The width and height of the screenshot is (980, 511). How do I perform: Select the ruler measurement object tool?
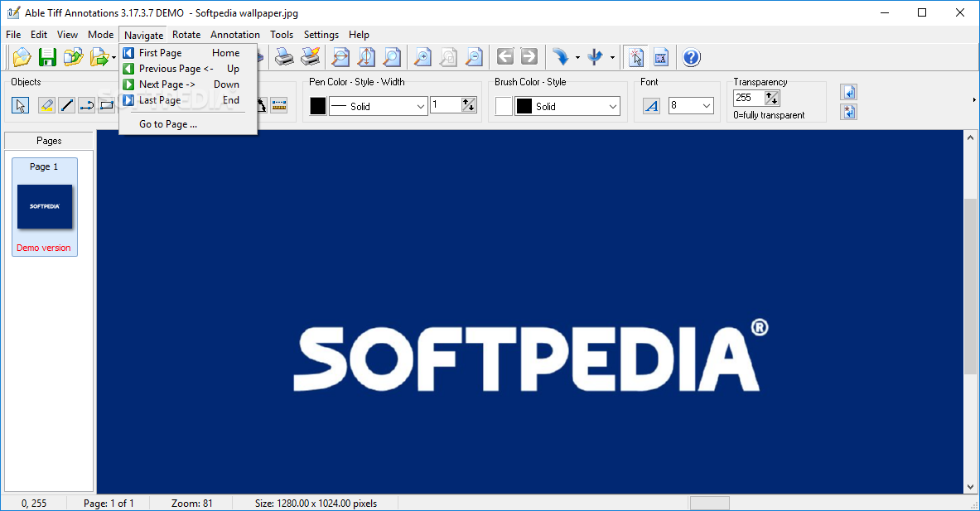click(279, 105)
